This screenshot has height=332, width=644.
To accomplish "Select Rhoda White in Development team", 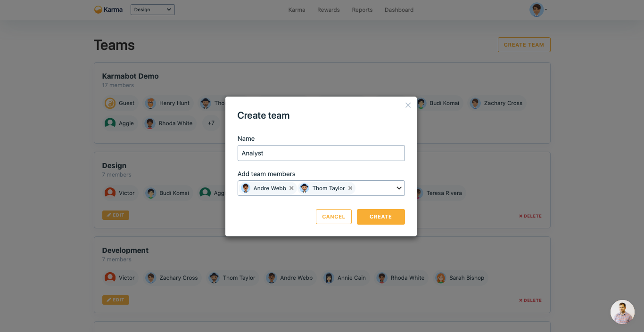I will (401, 278).
